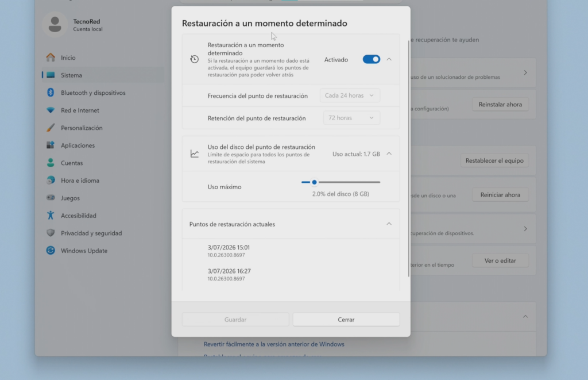Click the Sistema monitor icon
This screenshot has width=588, height=380.
[x=51, y=75]
